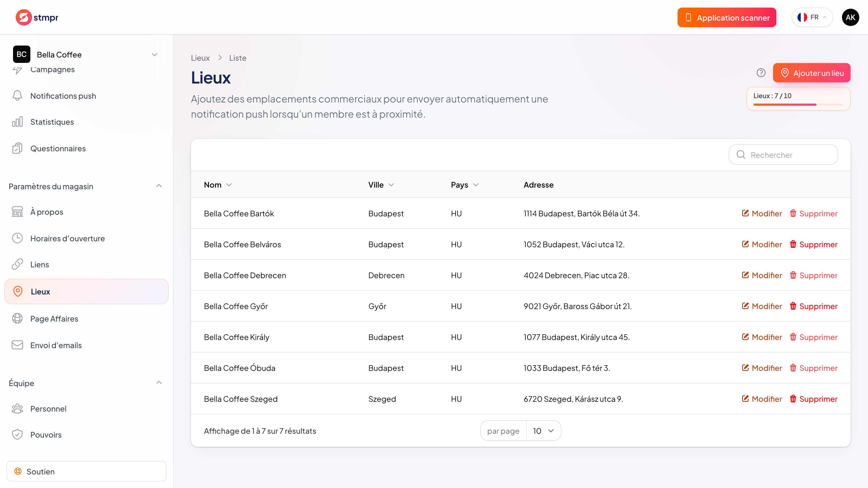
Task: Go to Statistiques in the sidebar
Action: (87, 121)
